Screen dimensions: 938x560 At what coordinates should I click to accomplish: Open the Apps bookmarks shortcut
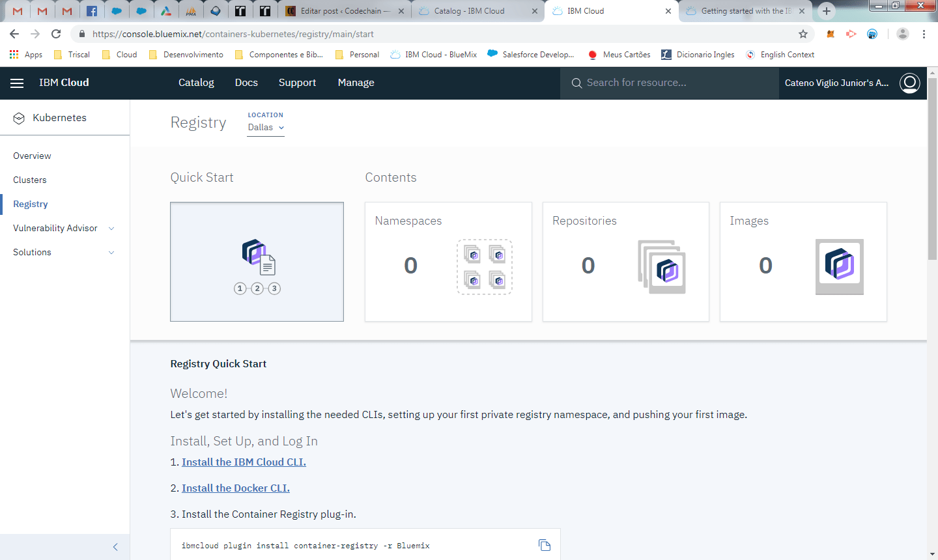coord(26,55)
